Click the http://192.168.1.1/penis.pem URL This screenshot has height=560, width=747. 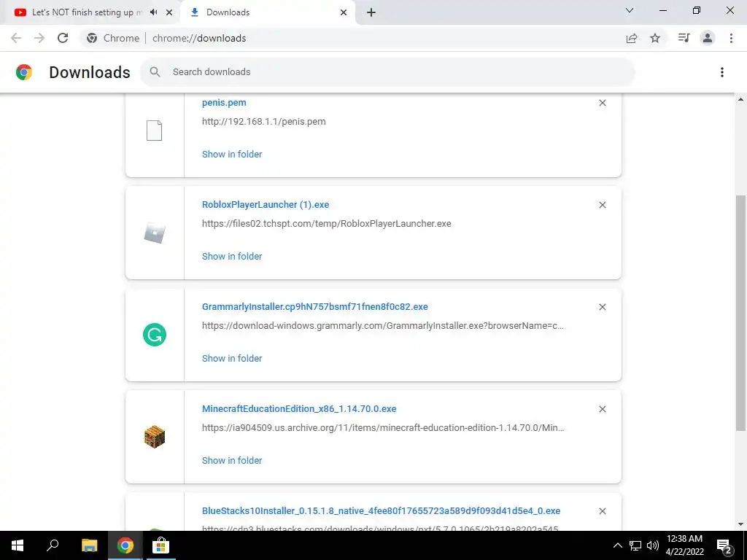pyautogui.click(x=264, y=122)
